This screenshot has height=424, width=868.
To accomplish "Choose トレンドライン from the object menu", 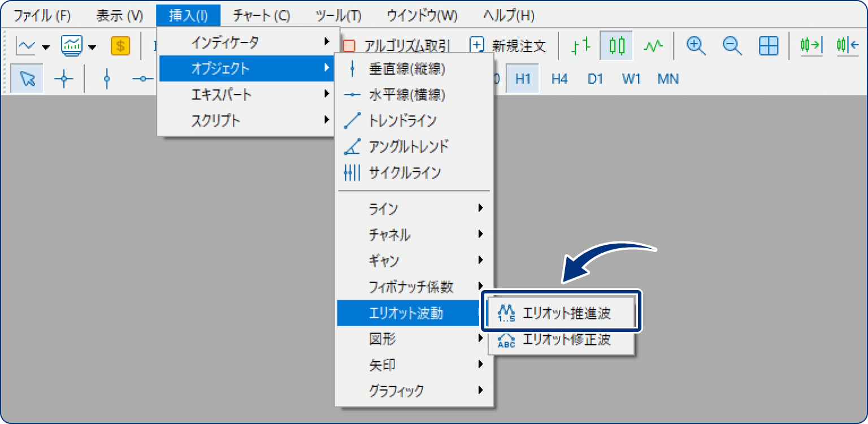I will pyautogui.click(x=414, y=120).
